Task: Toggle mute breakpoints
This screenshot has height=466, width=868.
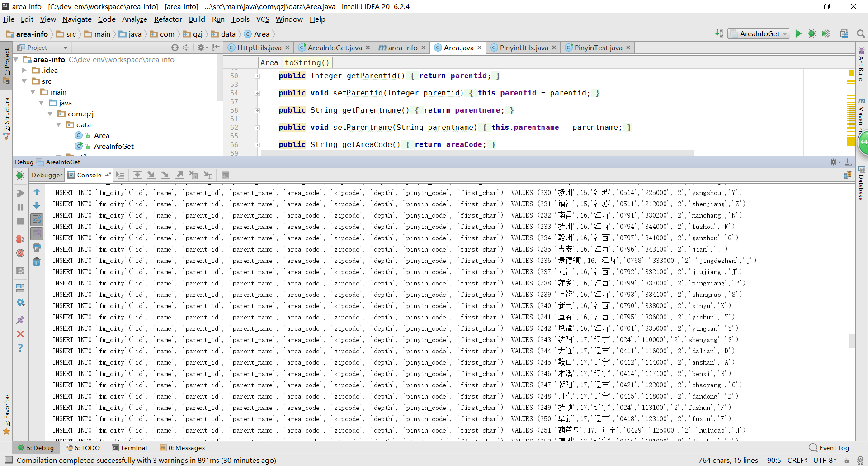Action: tap(20, 253)
